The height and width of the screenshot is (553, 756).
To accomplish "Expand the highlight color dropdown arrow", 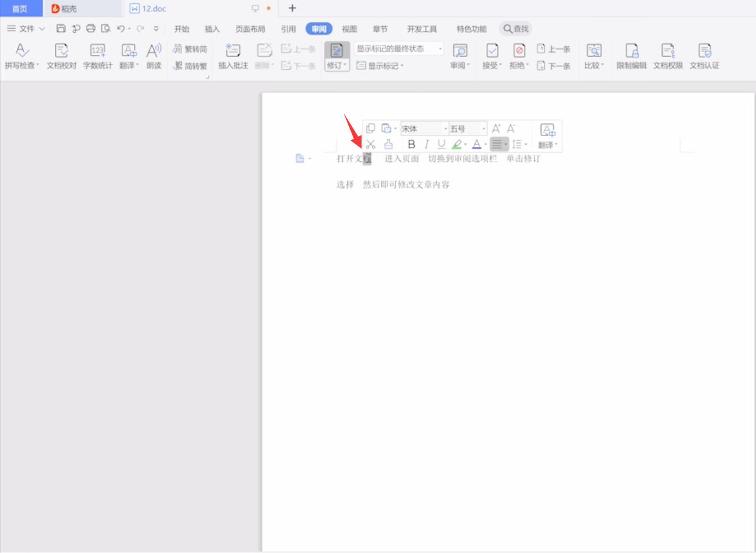I will (466, 145).
